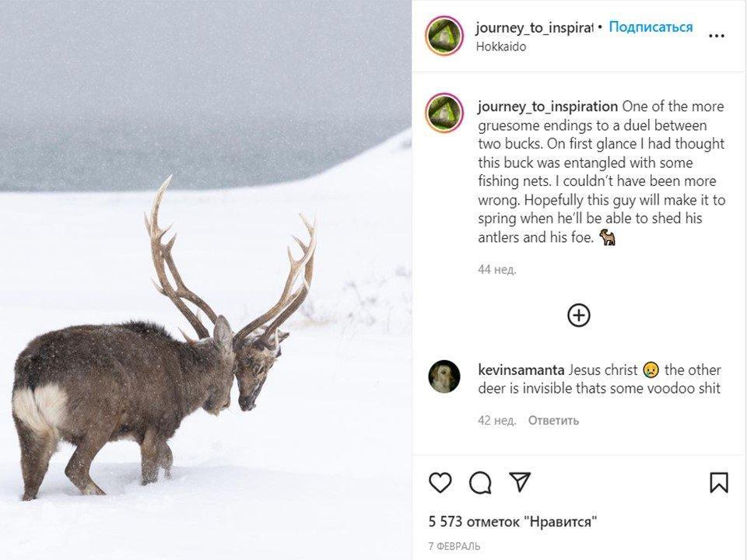Viewport: 747px width, 560px height.
Task: Open the journey_to_inspiration username in header
Action: coord(534,28)
